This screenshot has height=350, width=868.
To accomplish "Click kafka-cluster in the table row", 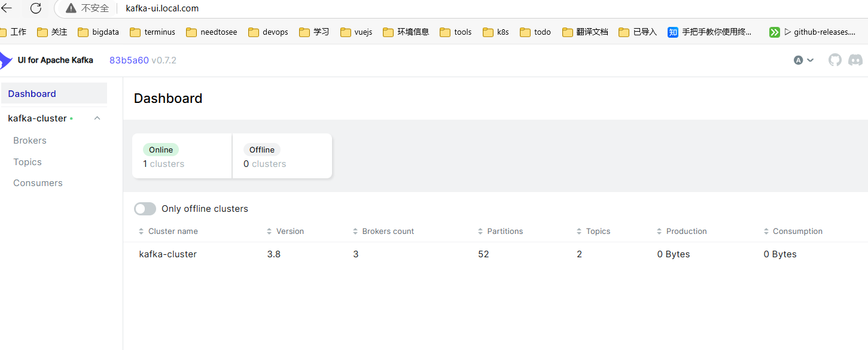I will pyautogui.click(x=167, y=254).
